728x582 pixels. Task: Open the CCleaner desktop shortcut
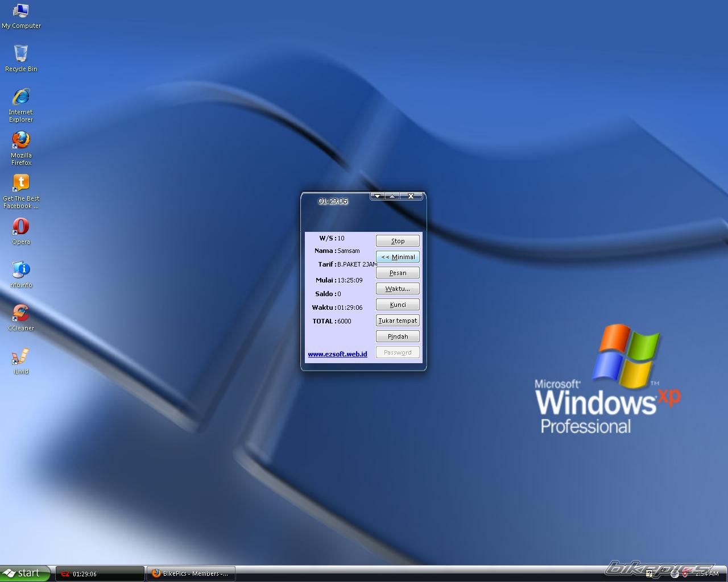[21, 313]
